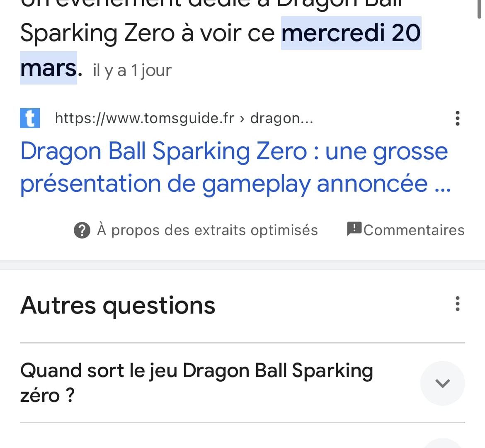Click the Autres questions heading

(118, 306)
